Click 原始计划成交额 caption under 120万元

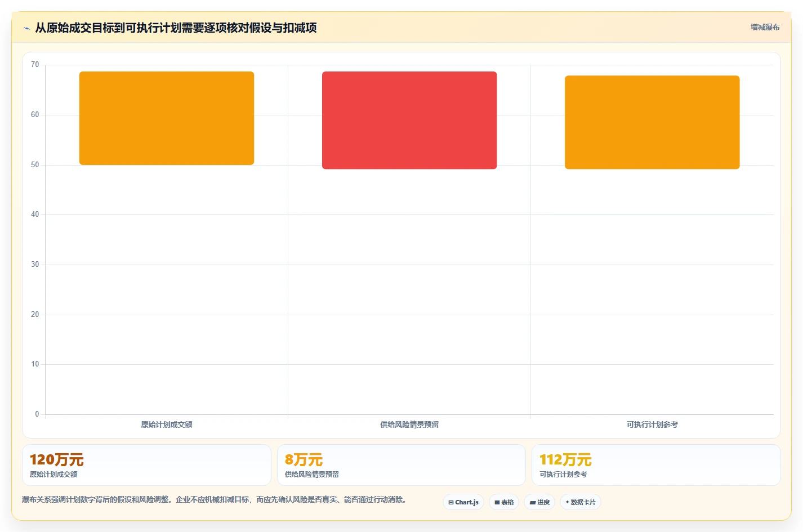pos(53,475)
